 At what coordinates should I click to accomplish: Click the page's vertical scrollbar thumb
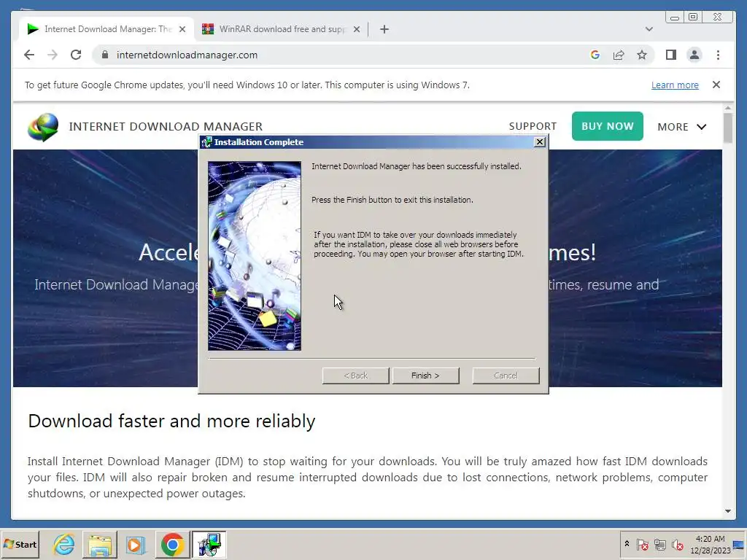727,127
